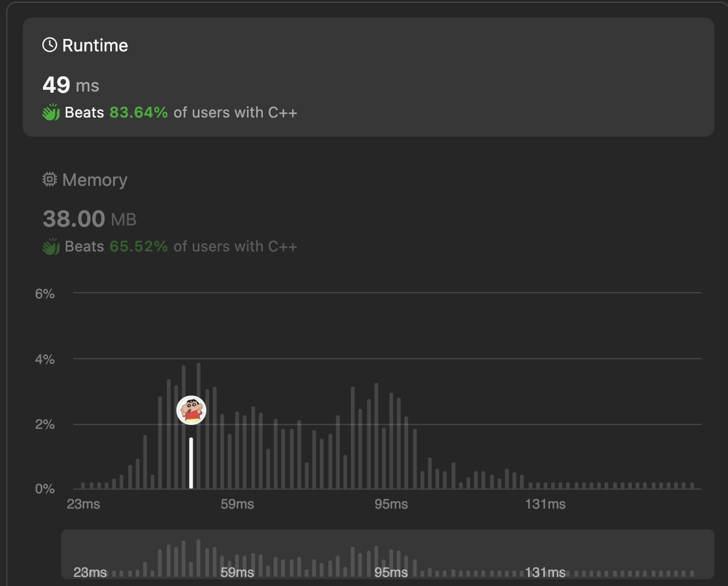728x586 pixels.
Task: Click the 95ms label on main chart axis
Action: pyautogui.click(x=391, y=504)
